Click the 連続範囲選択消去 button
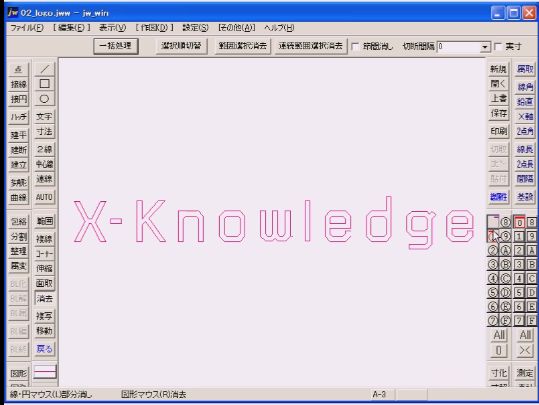The width and height of the screenshot is (539, 405). 311,46
